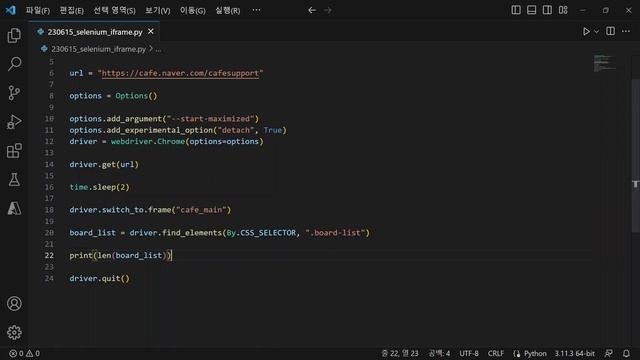Screen dimensions: 640x360
Task: Open the Explorer view in activity bar
Action: tap(14, 36)
